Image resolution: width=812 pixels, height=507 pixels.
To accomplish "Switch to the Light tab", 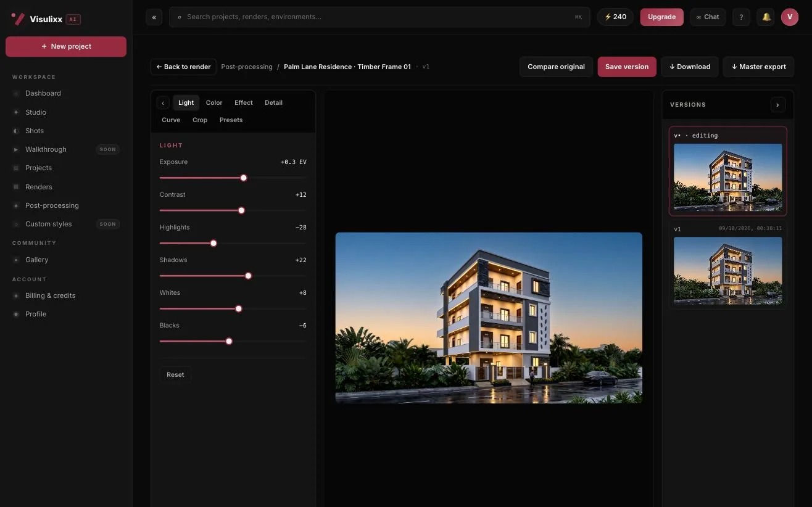I will coord(186,103).
